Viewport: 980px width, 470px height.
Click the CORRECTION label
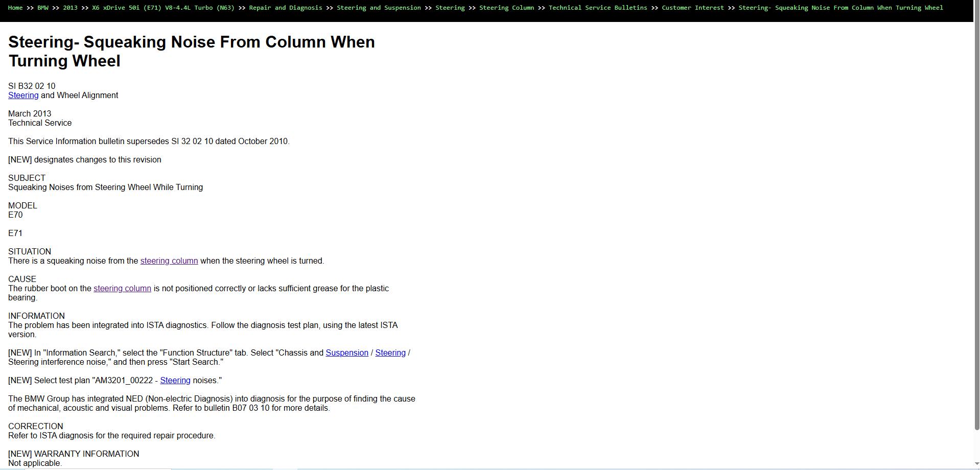pos(36,427)
